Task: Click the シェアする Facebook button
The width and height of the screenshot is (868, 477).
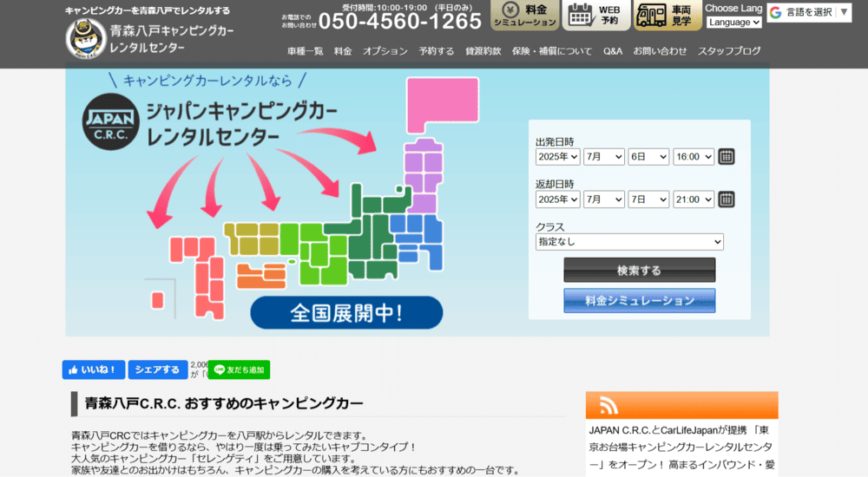Action: point(158,369)
